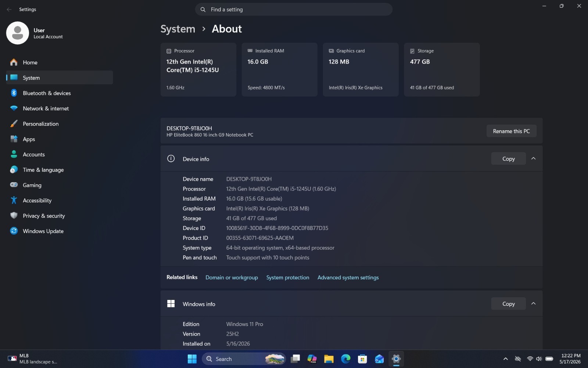Click the Find a setting search box
This screenshot has height=368, width=588.
click(294, 10)
